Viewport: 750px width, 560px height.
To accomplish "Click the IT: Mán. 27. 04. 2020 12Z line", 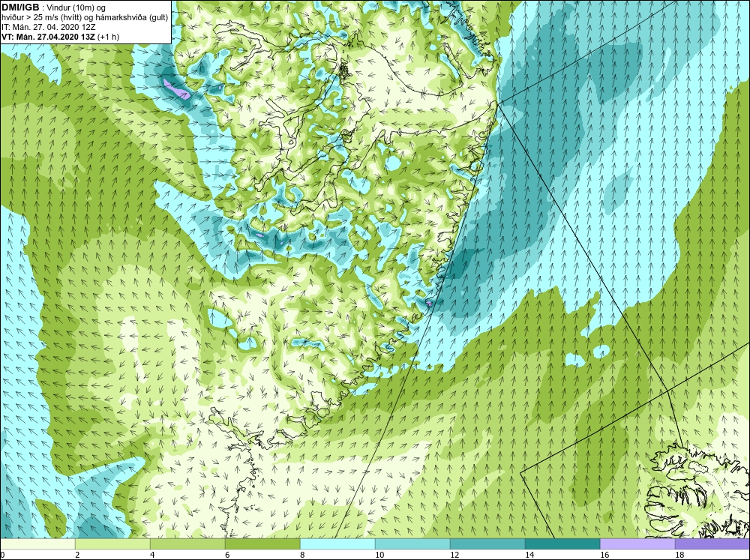I will pos(48,27).
